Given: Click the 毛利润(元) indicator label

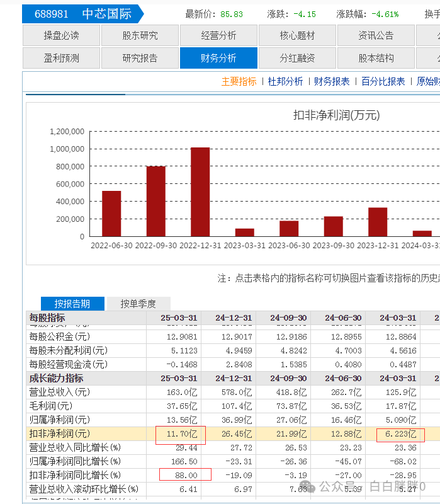Looking at the screenshot, I should 51,406.
